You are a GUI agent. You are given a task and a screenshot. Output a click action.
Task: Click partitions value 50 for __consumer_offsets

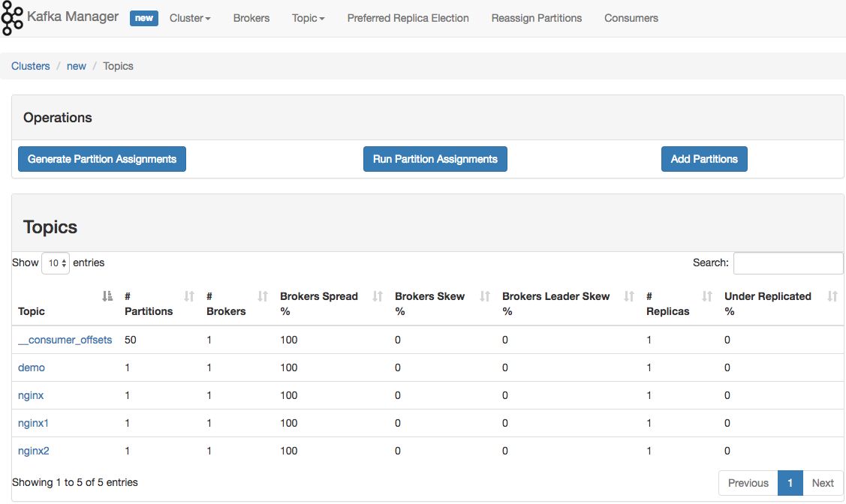coord(131,340)
